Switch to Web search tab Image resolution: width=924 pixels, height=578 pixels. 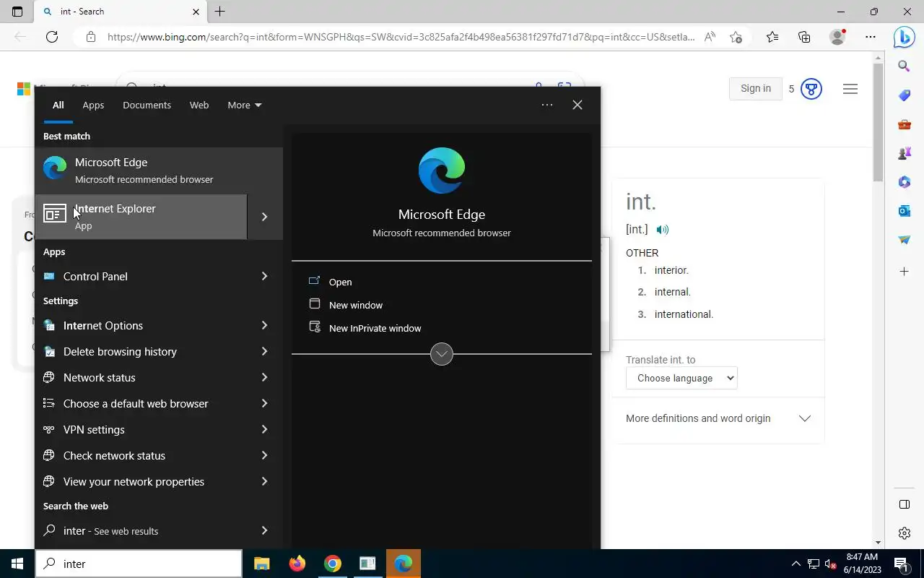[199, 105]
